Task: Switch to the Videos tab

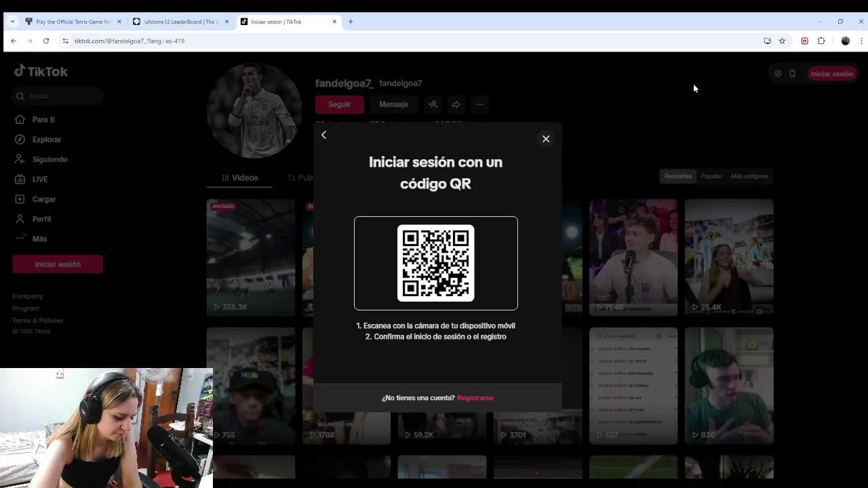Action: 240,178
